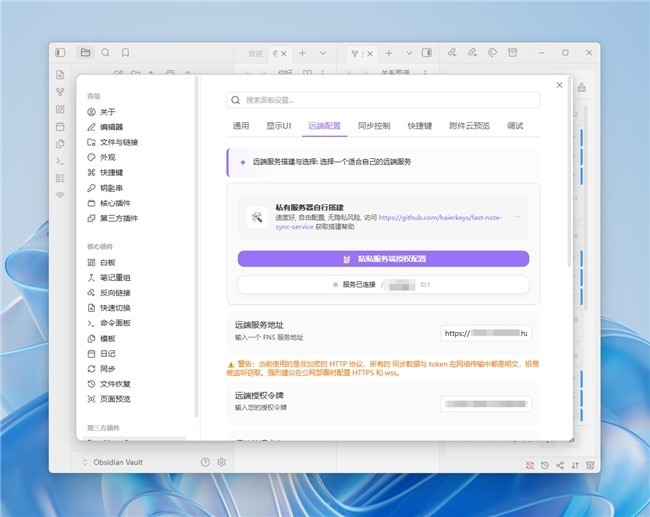Open the fast-note-sync-service GitHub link
The image size is (650, 517).
point(388,222)
